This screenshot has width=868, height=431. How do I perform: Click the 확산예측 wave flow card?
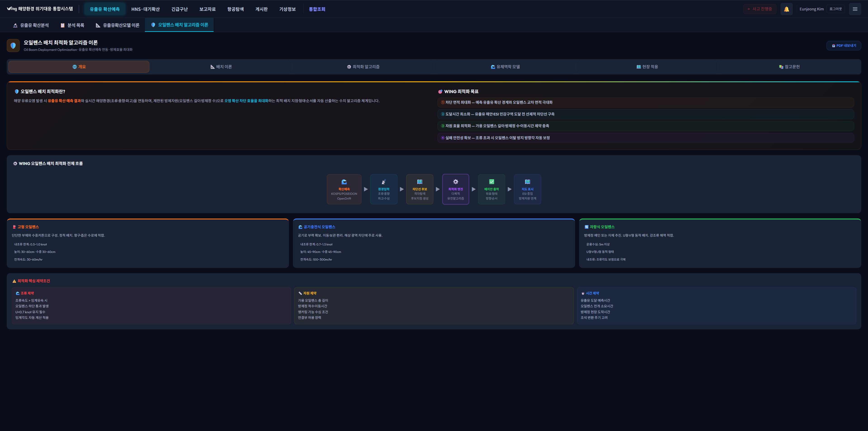click(x=344, y=189)
